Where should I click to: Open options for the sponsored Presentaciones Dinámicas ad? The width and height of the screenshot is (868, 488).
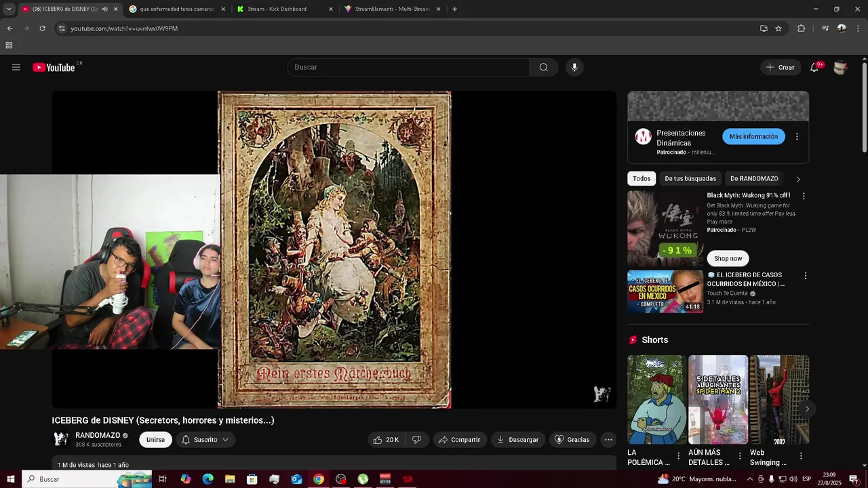(x=797, y=136)
